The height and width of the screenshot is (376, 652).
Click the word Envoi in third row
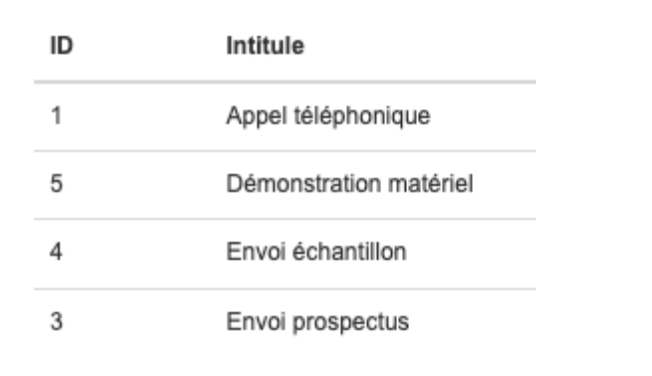(x=256, y=252)
